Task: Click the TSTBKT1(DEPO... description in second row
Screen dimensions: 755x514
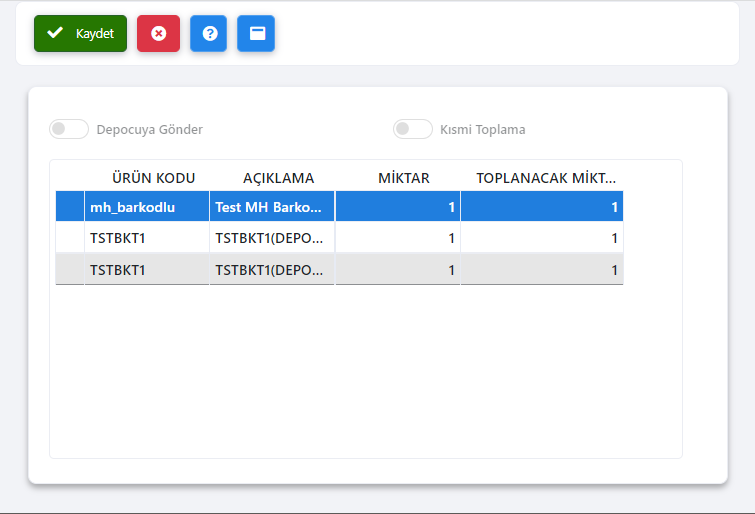Action: (x=272, y=238)
